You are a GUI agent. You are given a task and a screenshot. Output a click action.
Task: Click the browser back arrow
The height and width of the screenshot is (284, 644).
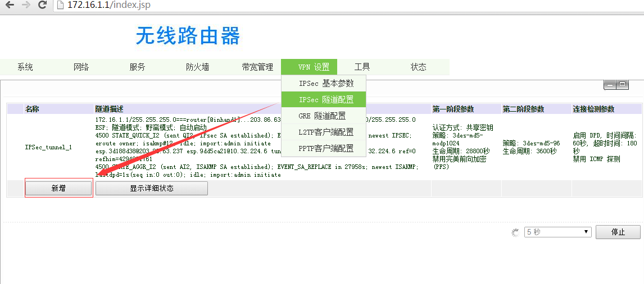pyautogui.click(x=10, y=5)
